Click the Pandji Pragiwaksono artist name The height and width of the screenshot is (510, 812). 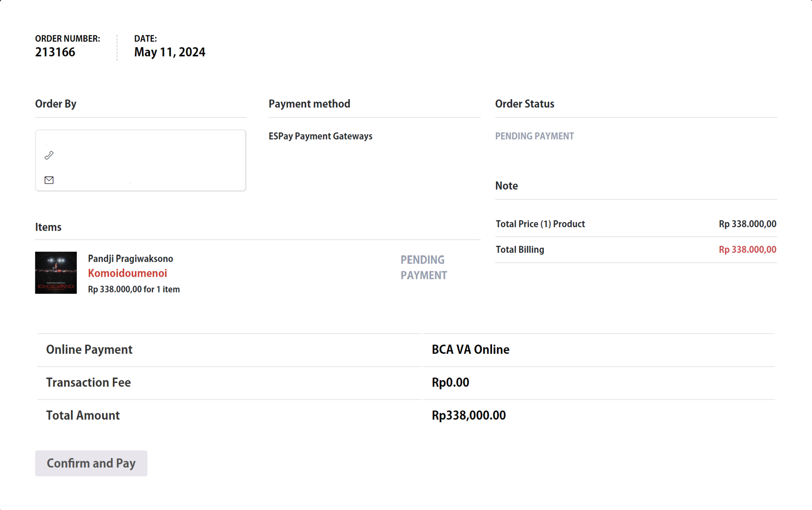[x=130, y=259]
